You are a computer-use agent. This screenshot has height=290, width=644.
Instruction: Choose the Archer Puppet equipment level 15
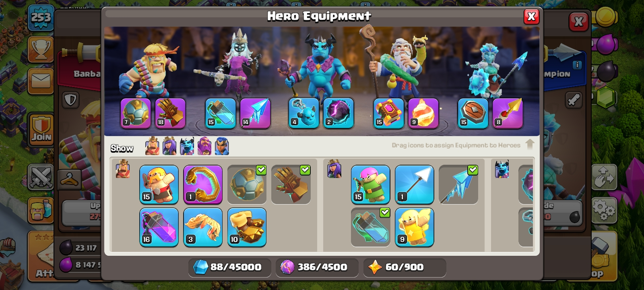[371, 184]
